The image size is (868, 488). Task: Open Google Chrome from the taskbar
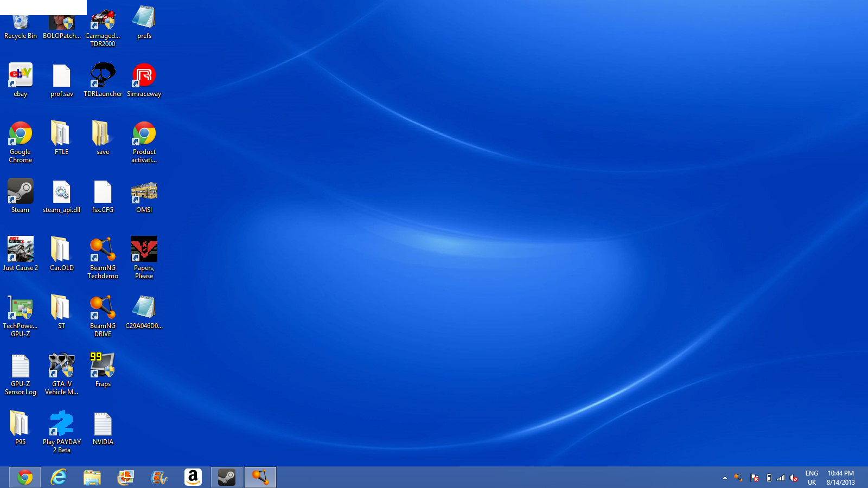click(x=25, y=477)
